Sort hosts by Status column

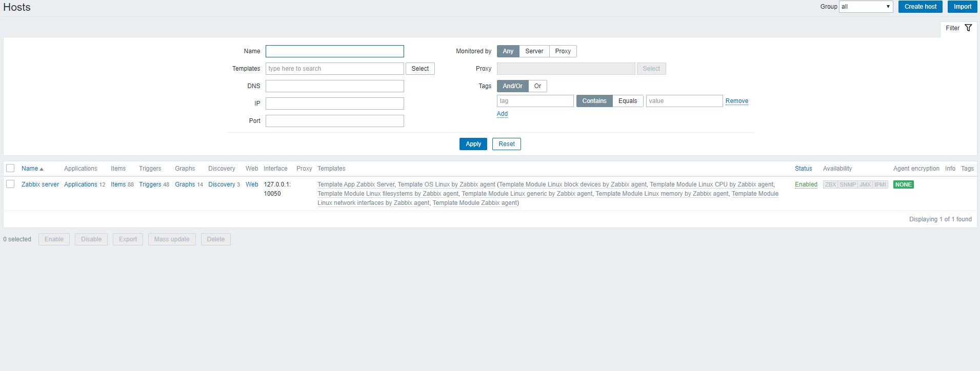point(804,169)
